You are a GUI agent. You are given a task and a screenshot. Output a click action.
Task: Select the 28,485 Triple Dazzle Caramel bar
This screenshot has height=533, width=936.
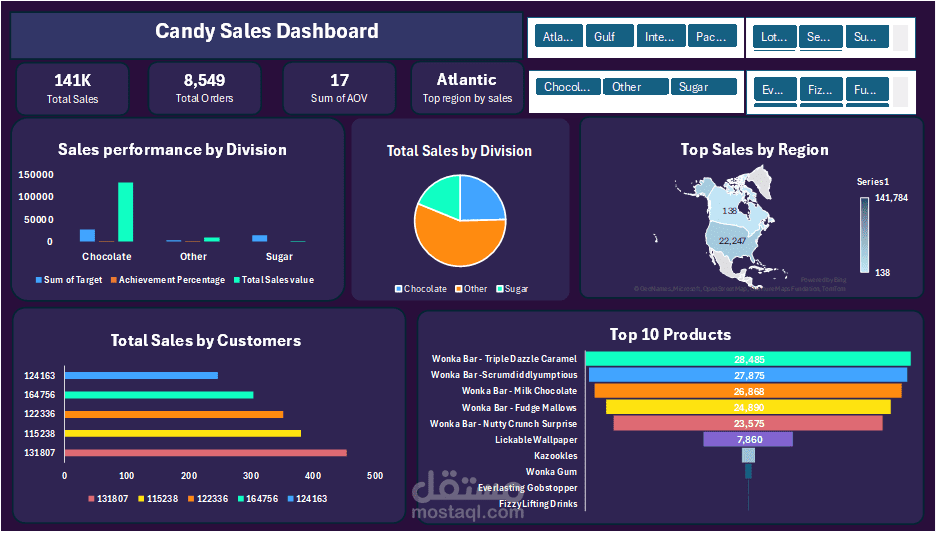coord(749,359)
